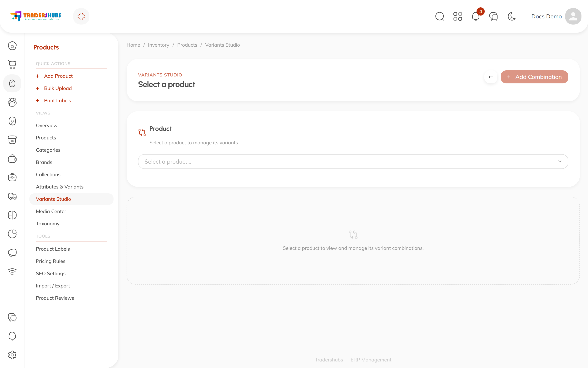Open Import / Export tool
588x368 pixels.
tap(53, 286)
